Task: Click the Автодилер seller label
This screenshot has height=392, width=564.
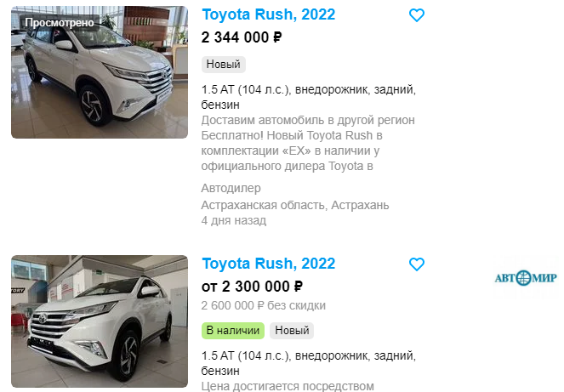Action: (231, 188)
